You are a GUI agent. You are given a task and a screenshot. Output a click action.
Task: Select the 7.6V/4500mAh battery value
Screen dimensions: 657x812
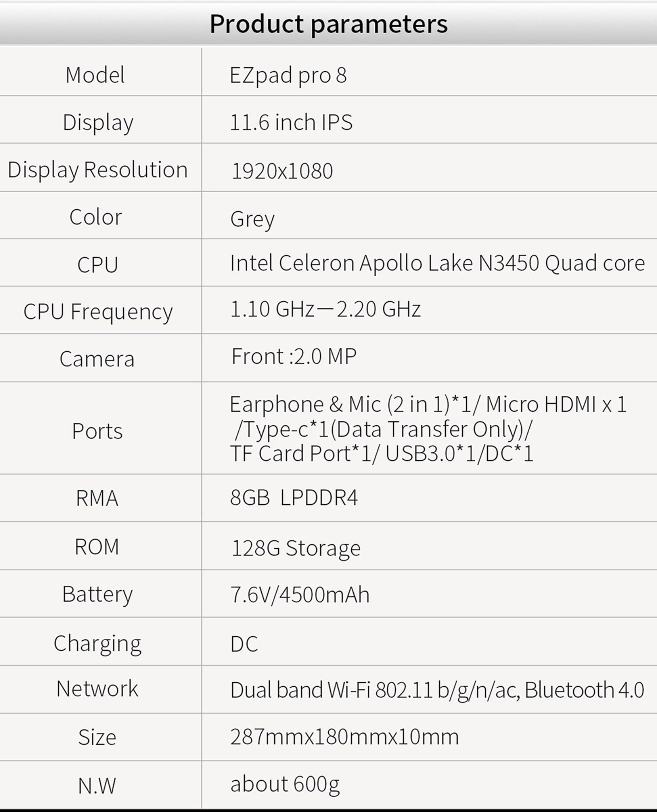(x=300, y=595)
